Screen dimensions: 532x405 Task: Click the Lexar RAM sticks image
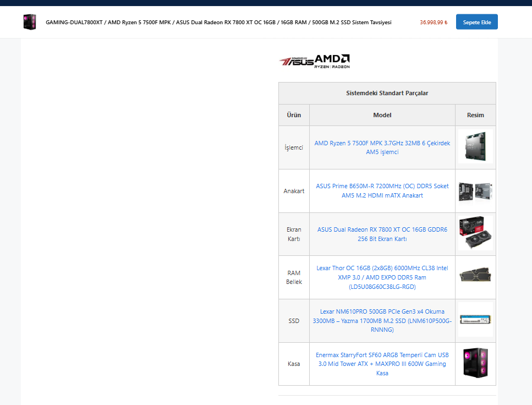pos(475,274)
